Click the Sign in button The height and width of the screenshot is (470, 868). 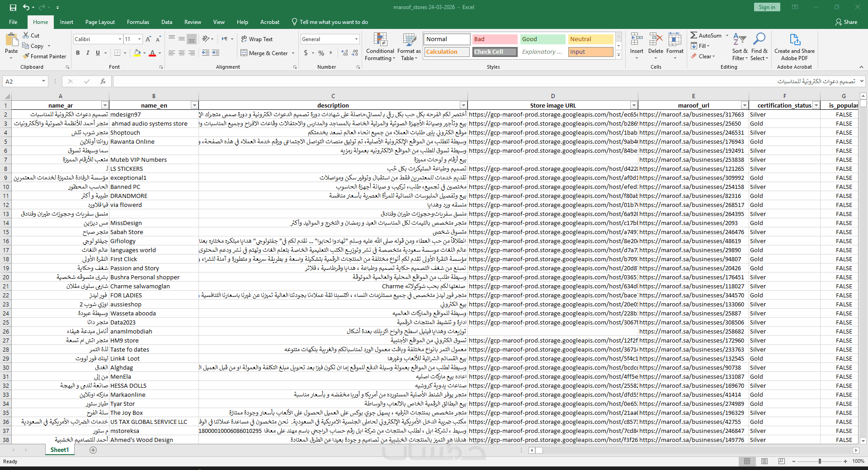pyautogui.click(x=767, y=7)
